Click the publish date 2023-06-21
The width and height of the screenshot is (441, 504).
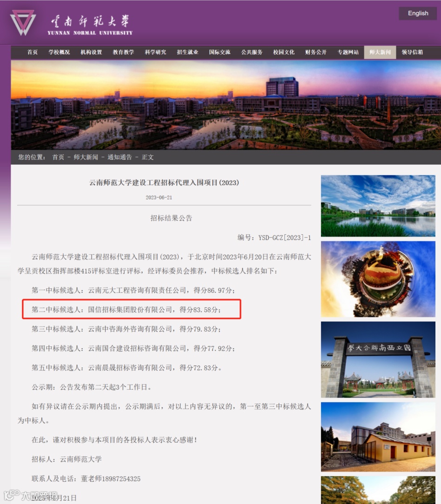coord(159,197)
